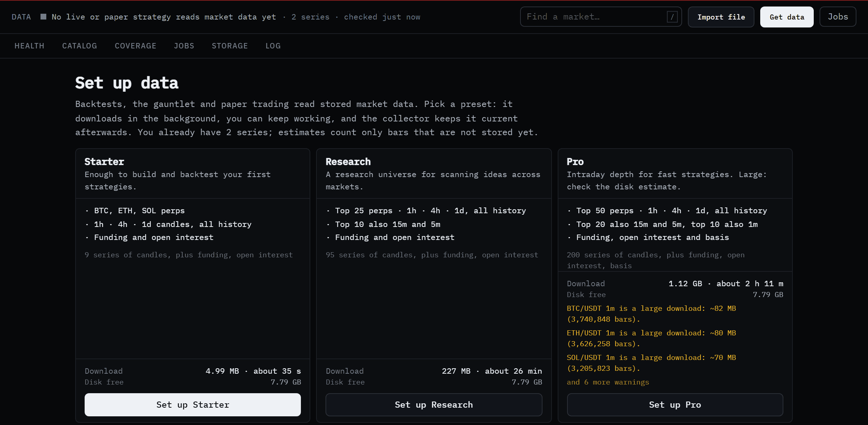Click 'BTC, ETH, SOL perps' bullet
The height and width of the screenshot is (425, 868).
coord(139,211)
